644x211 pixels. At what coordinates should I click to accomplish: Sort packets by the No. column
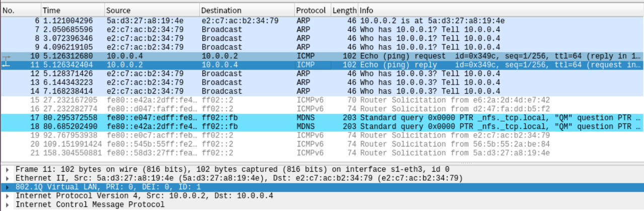point(20,10)
